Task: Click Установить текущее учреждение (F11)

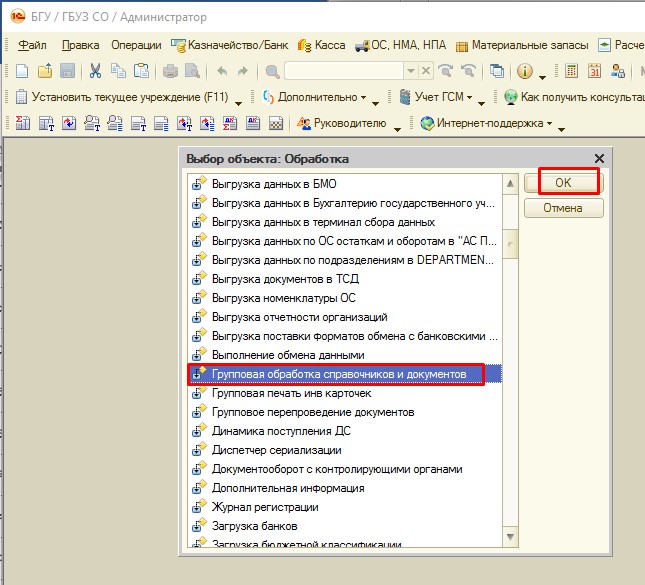Action: pyautogui.click(x=125, y=97)
